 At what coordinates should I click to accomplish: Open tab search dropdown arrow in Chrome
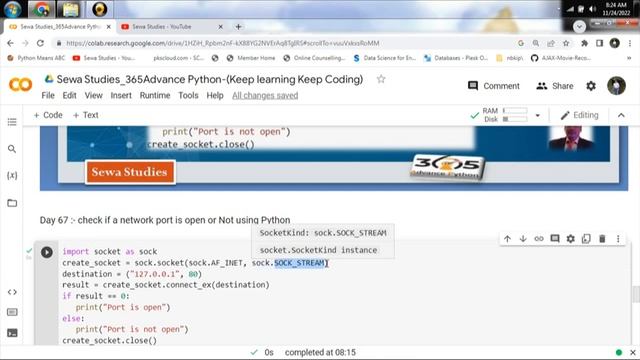pos(579,27)
